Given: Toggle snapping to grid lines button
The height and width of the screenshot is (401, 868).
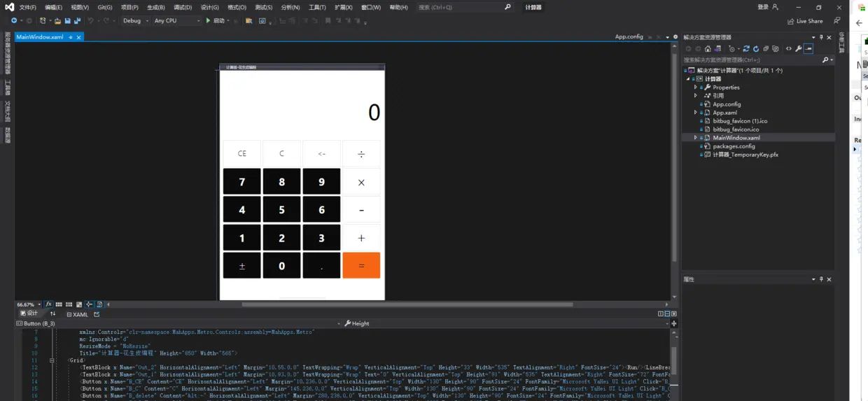Looking at the screenshot, I should pyautogui.click(x=69, y=304).
